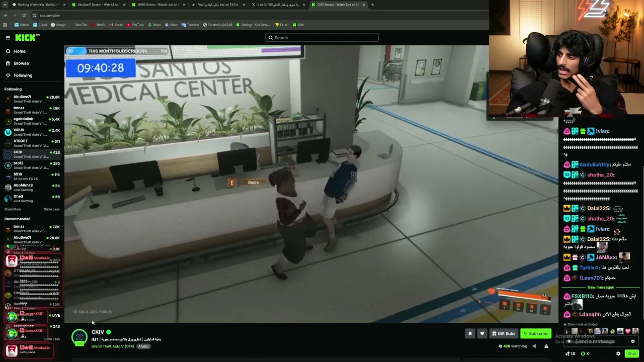Click username Turkix4 in chat

pos(589,268)
